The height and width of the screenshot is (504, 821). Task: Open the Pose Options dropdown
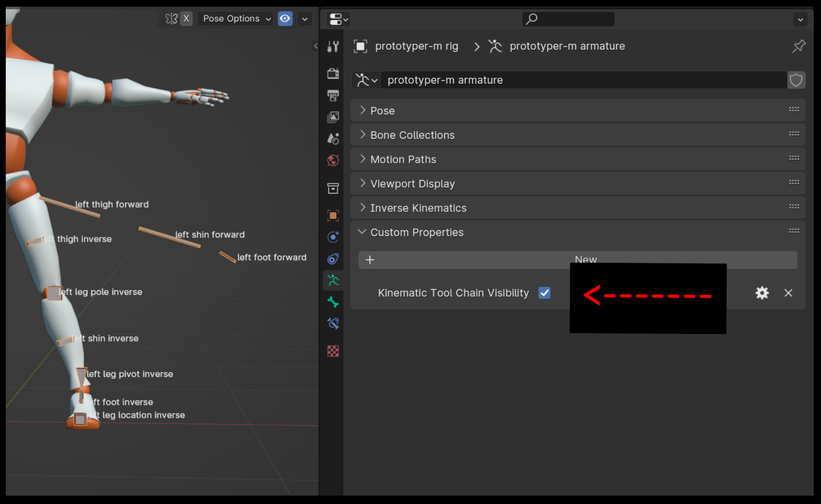pos(237,19)
